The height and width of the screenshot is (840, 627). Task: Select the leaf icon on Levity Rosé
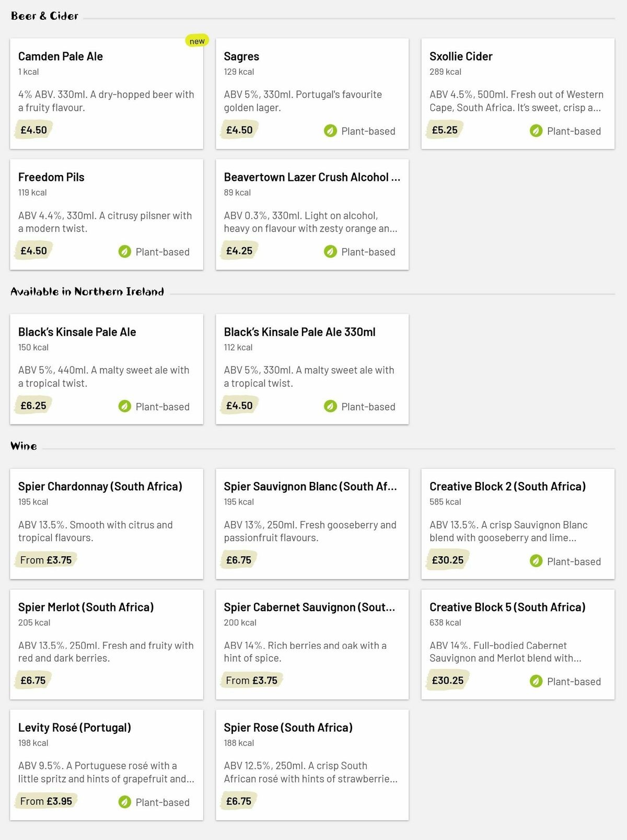pyautogui.click(x=124, y=802)
